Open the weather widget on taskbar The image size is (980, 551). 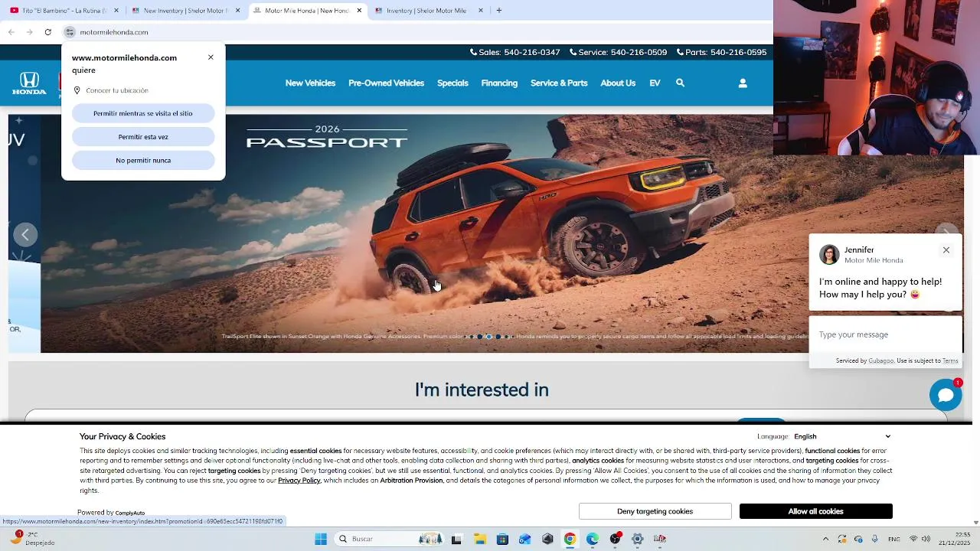pos(34,539)
